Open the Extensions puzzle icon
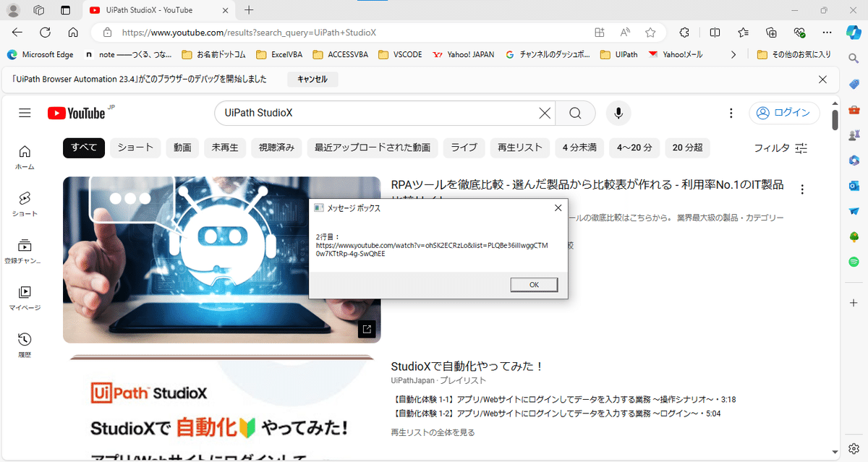This screenshot has width=868, height=462. point(684,33)
